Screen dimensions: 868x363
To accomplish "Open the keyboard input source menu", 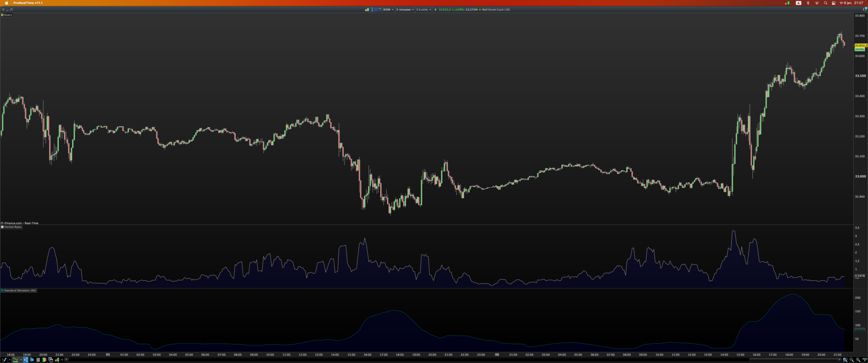I will click(798, 3).
